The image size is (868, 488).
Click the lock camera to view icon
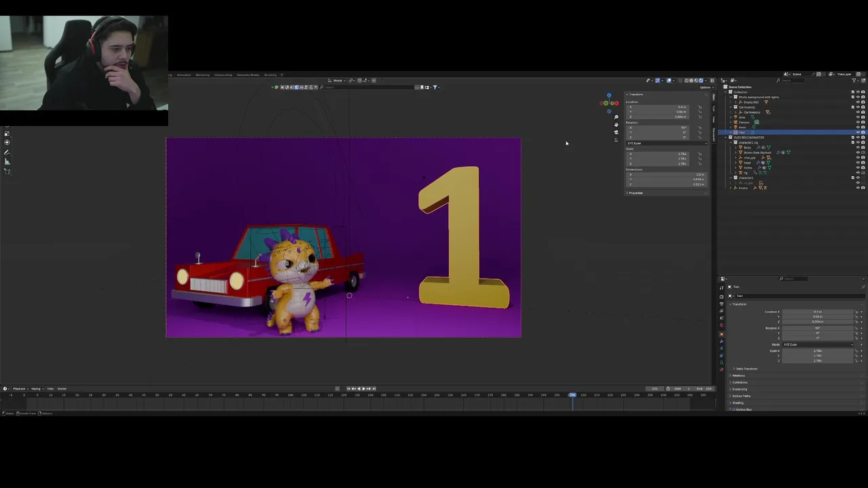pos(616,140)
